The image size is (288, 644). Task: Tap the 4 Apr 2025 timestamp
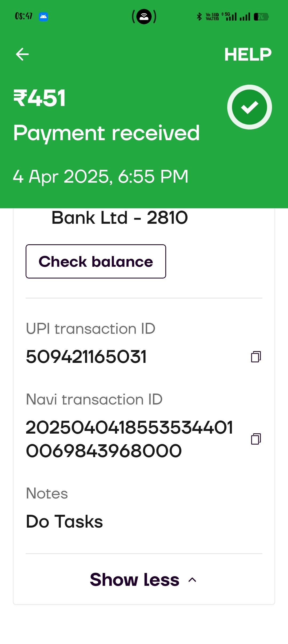pyautogui.click(x=101, y=176)
